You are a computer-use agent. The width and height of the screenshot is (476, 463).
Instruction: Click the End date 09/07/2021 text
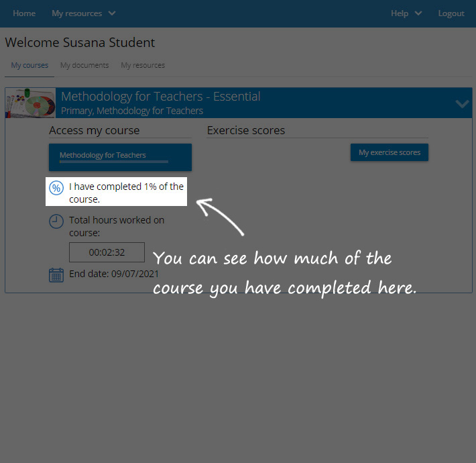click(x=114, y=274)
